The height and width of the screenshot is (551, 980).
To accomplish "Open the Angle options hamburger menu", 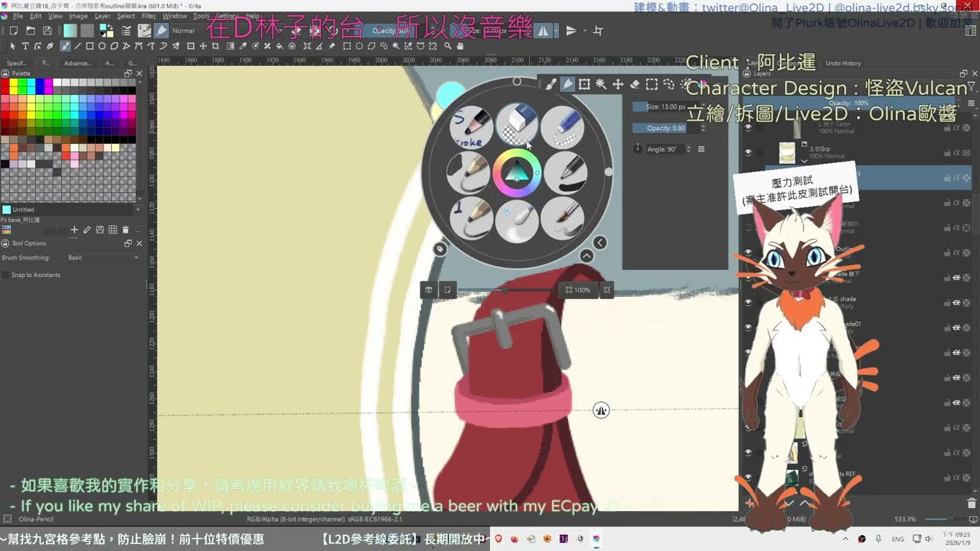I will pyautogui.click(x=701, y=149).
